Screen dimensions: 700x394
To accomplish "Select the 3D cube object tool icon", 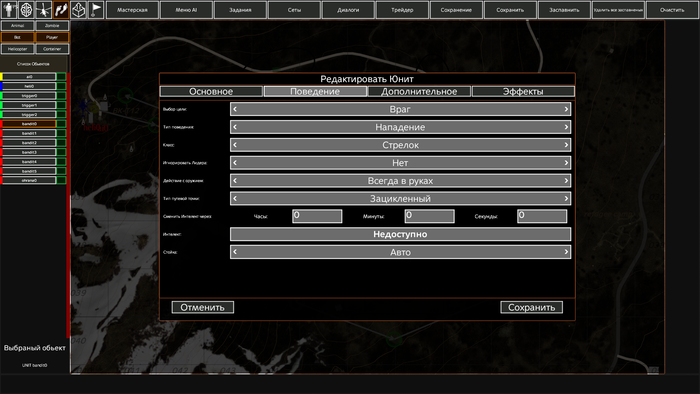I will point(79,9).
